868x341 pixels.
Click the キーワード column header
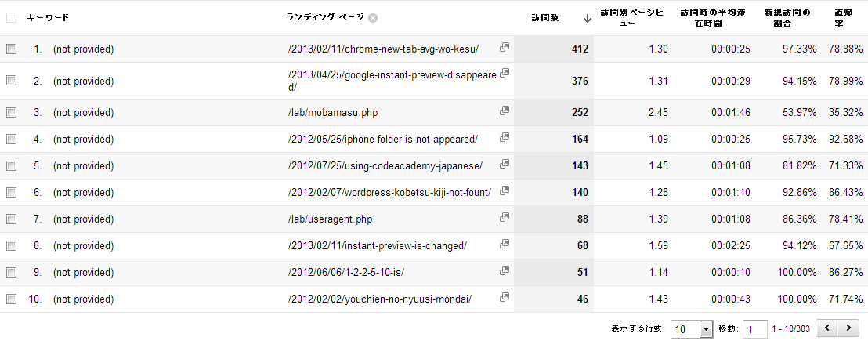(48, 18)
